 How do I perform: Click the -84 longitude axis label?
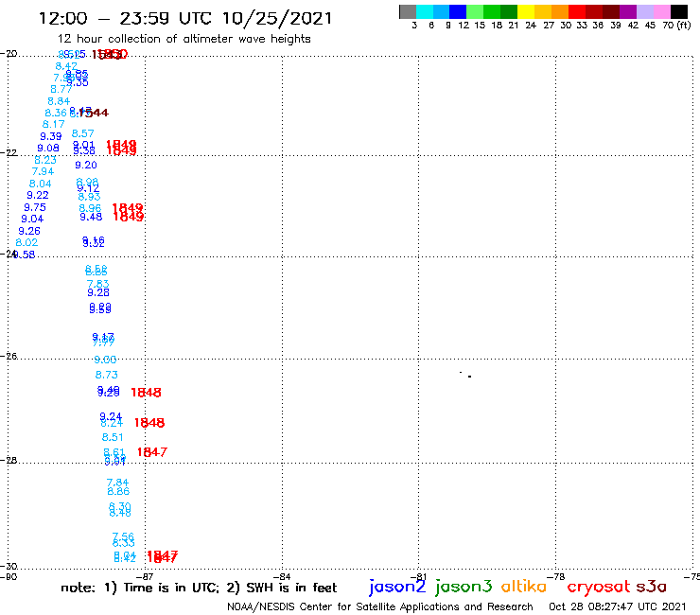point(282,576)
